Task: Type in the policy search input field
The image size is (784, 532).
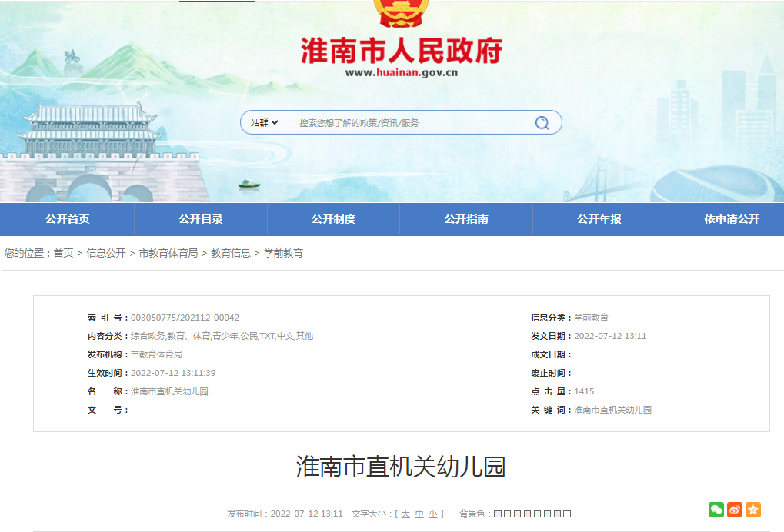Action: (x=408, y=123)
